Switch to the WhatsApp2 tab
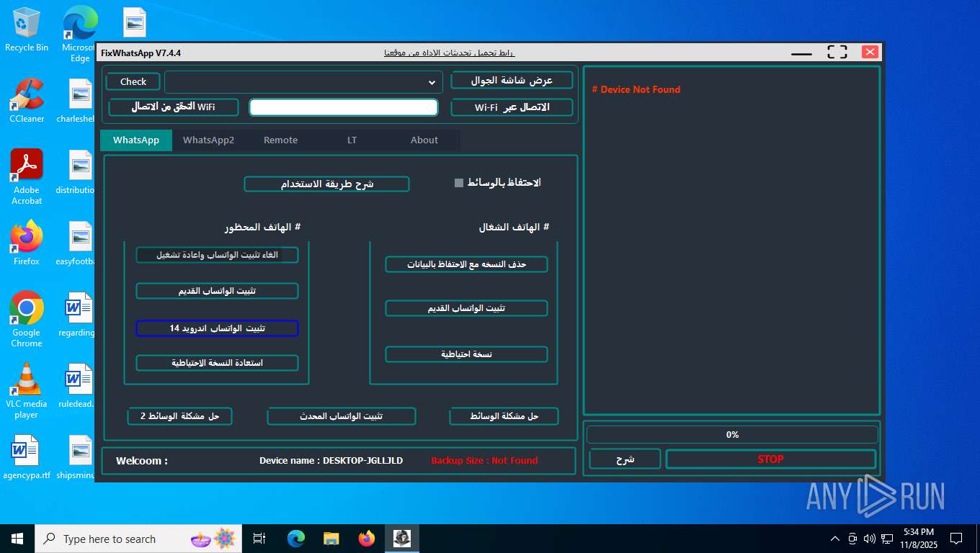 point(208,140)
